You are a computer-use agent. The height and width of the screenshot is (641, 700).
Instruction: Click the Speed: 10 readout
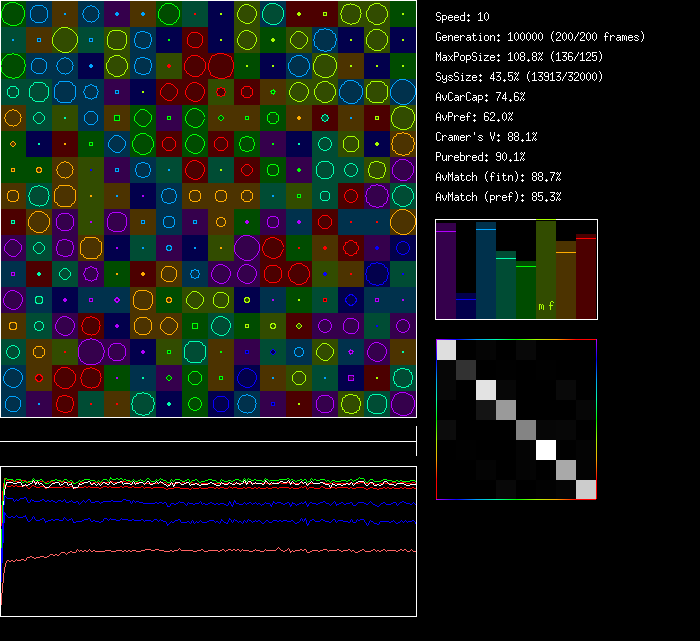point(463,17)
